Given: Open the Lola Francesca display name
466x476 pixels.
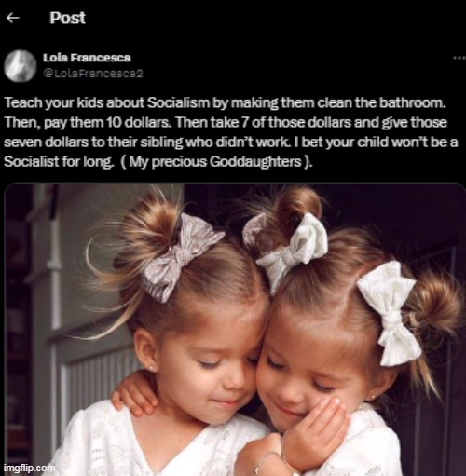Looking at the screenshot, I should coord(87,58).
